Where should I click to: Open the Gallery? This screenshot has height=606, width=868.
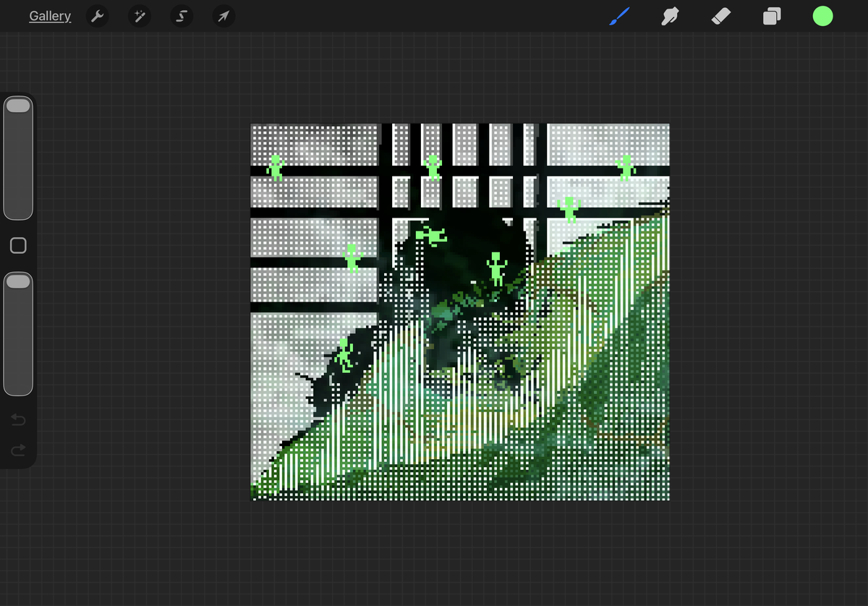tap(50, 16)
